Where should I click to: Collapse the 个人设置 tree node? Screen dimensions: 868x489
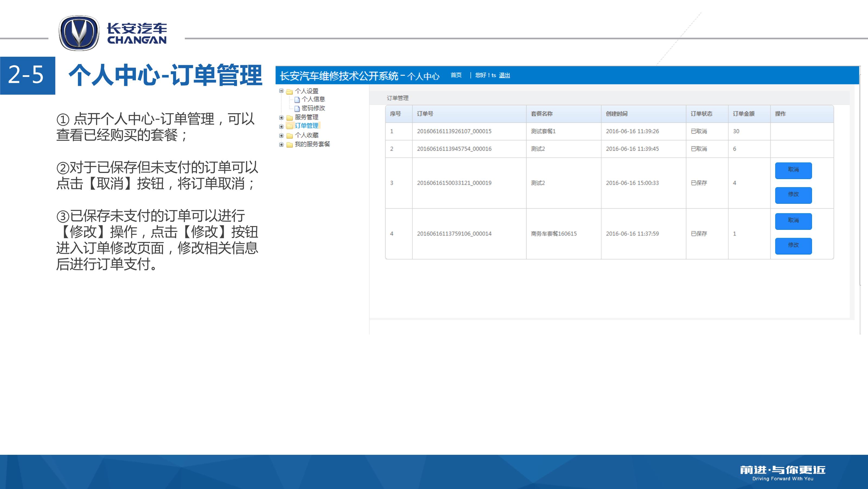click(x=281, y=91)
